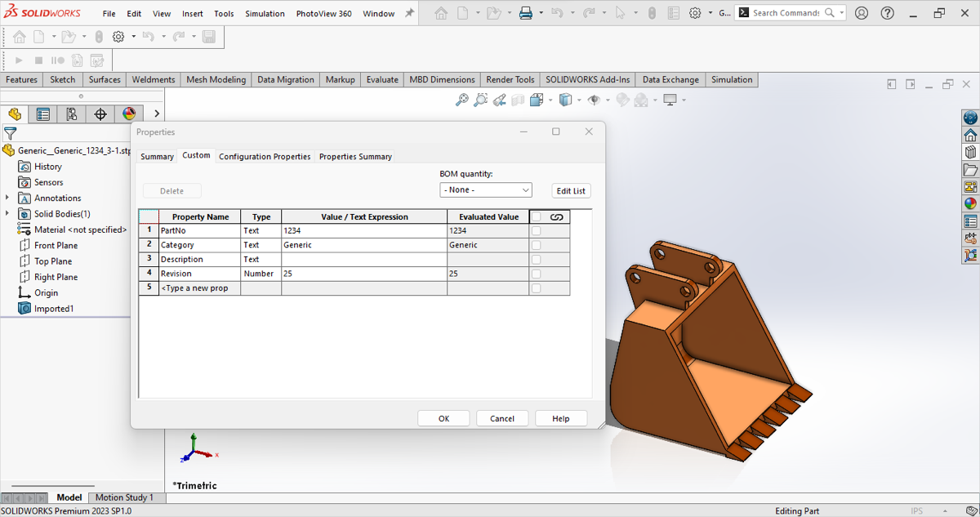
Task: Open 3DEXPERIENCE Marketplace in task pane
Action: pos(970,118)
